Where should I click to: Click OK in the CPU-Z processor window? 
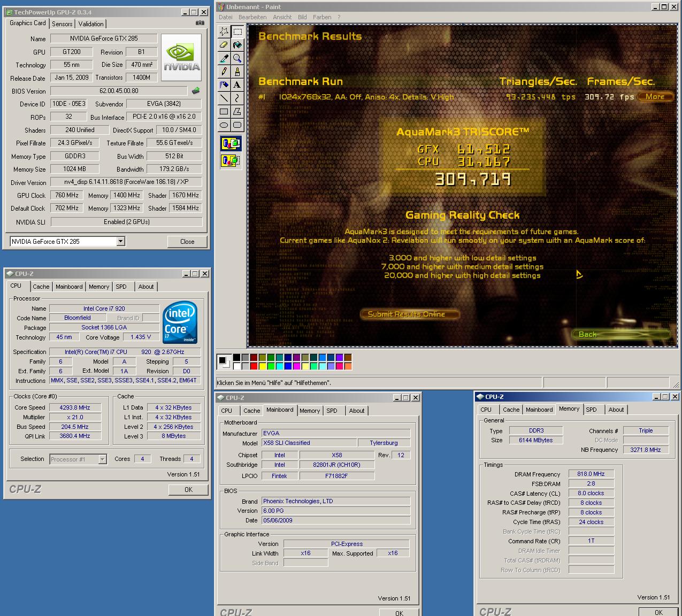tap(188, 489)
